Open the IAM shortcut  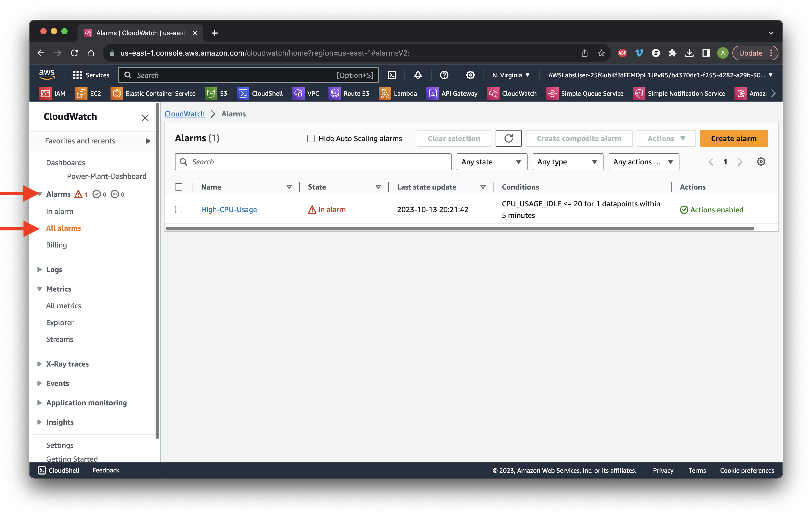click(53, 94)
